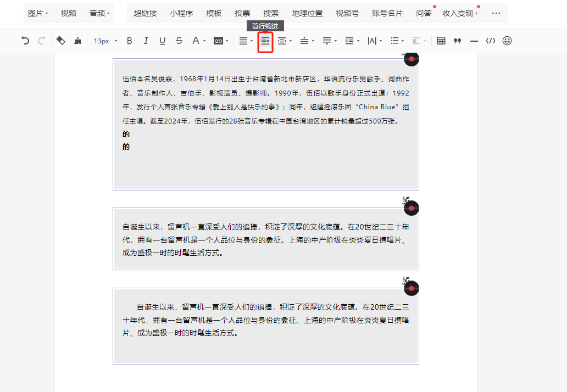The height and width of the screenshot is (392, 567).
Task: Insert a table using the grid icon
Action: tap(441, 41)
